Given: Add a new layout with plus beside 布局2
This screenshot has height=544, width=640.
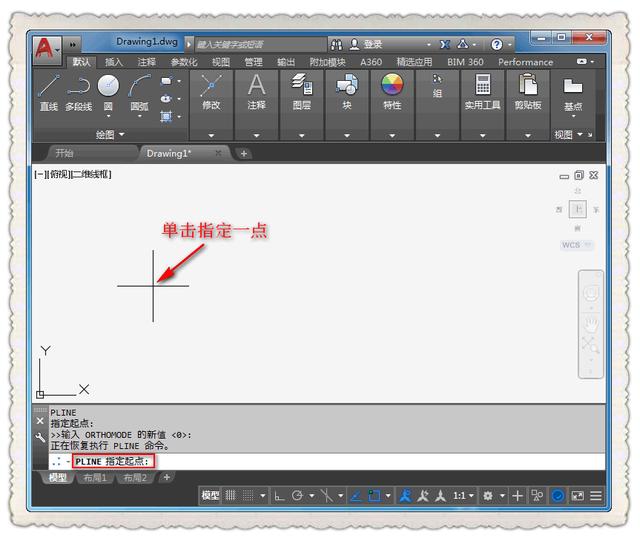Looking at the screenshot, I should click(167, 477).
